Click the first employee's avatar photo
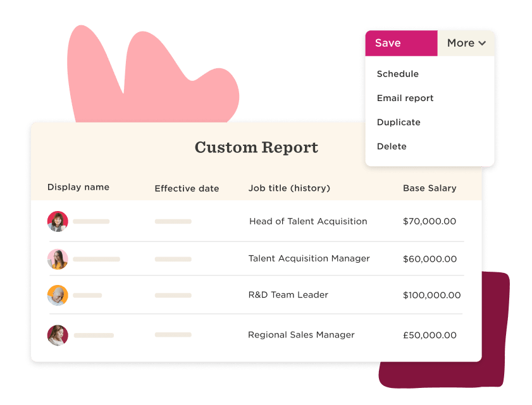The width and height of the screenshot is (532, 405). (58, 221)
